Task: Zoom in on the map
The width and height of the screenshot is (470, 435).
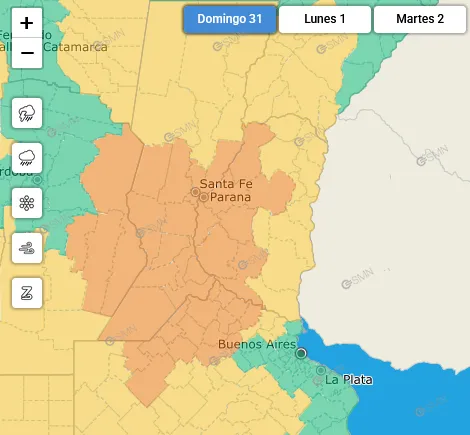Action: [27, 23]
